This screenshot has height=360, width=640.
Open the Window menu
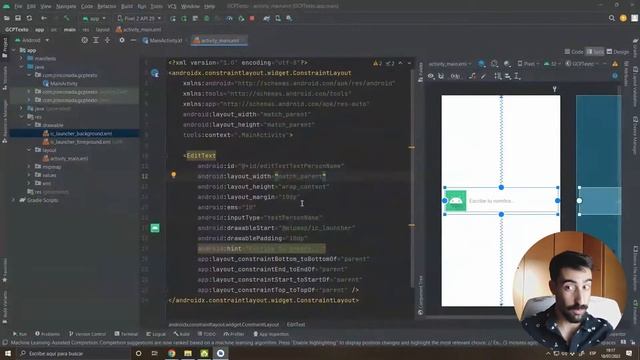[190, 6]
